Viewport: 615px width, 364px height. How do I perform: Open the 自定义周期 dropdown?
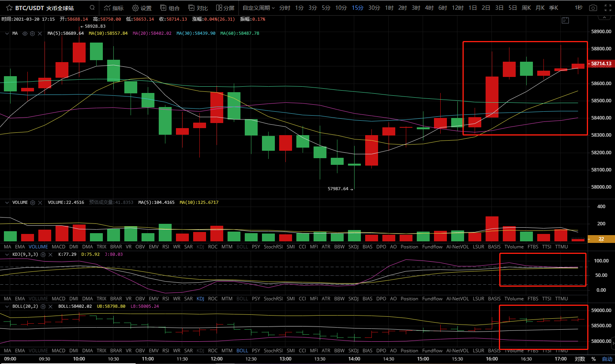coord(258,8)
